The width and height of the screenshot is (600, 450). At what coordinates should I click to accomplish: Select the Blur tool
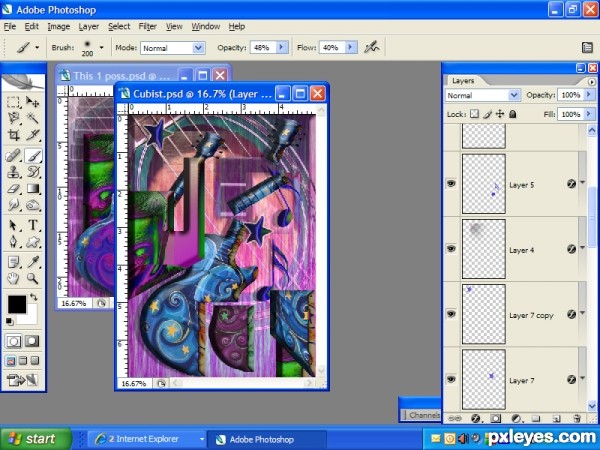point(13,205)
